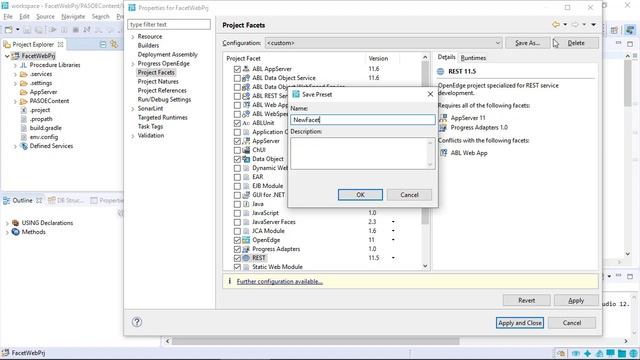Select Targeted Runtimes in preferences tree
640x360 pixels.
point(162,118)
